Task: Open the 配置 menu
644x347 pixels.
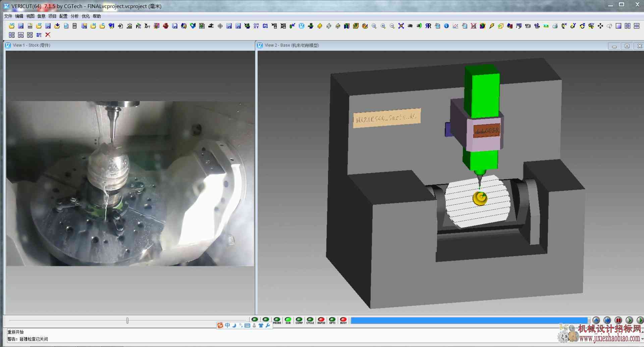Action: point(63,16)
